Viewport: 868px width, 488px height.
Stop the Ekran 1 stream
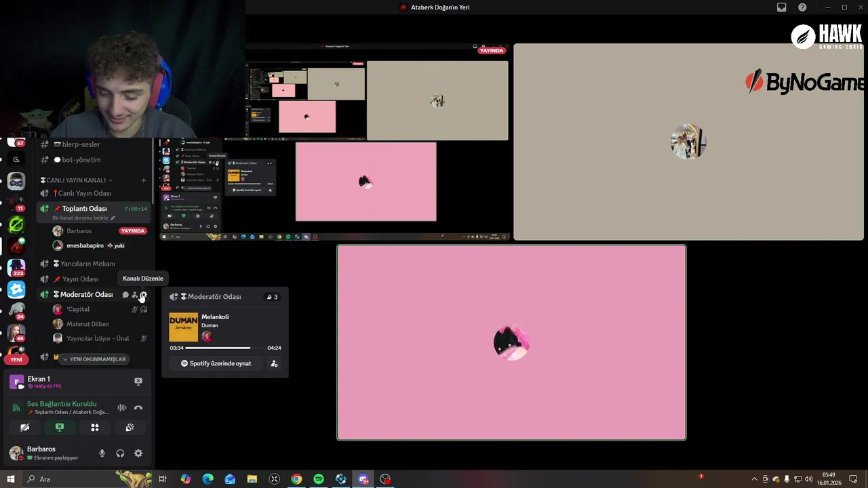[138, 382]
